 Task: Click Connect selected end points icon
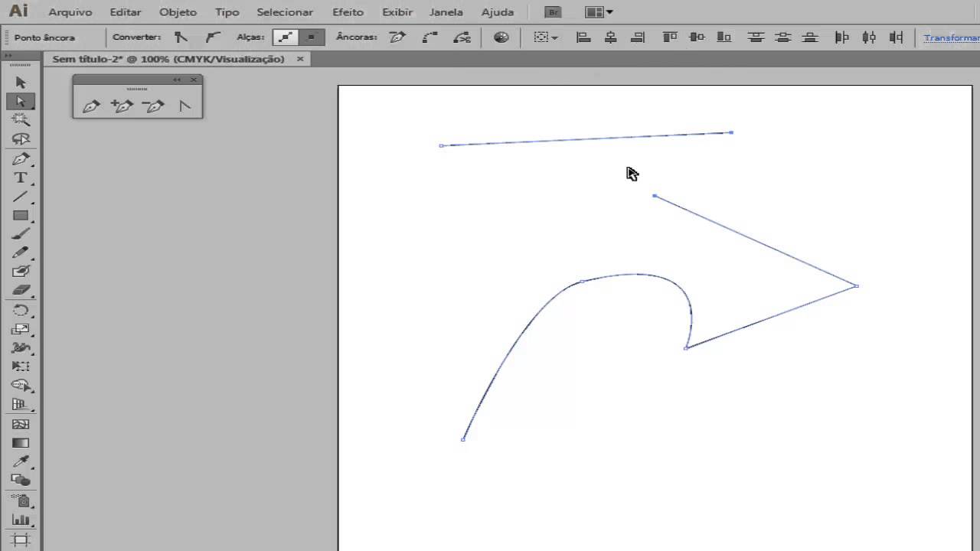pos(430,37)
